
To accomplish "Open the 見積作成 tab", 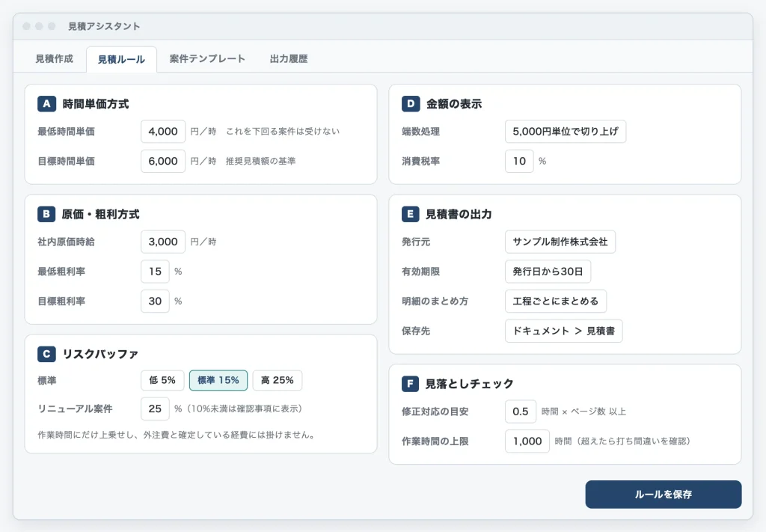I will 54,59.
